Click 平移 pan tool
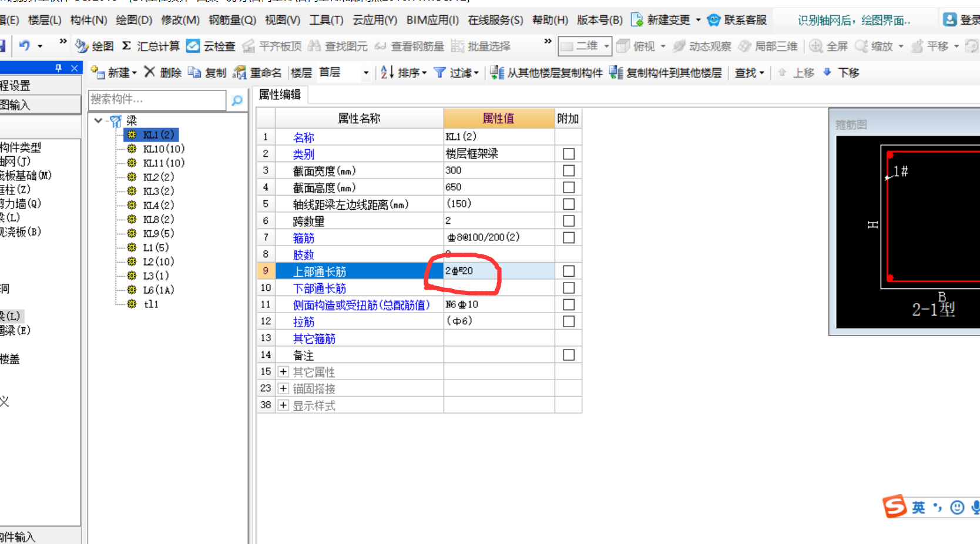 tap(929, 46)
